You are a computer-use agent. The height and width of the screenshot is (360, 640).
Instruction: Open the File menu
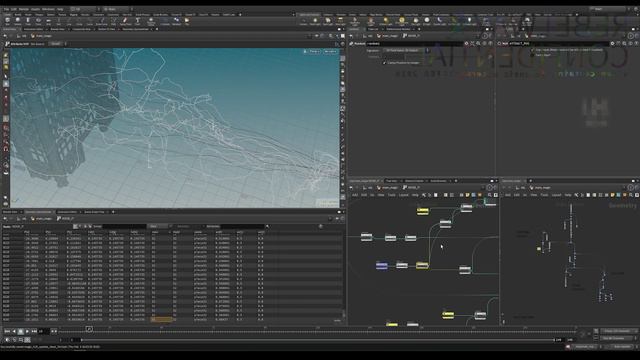coord(6,9)
